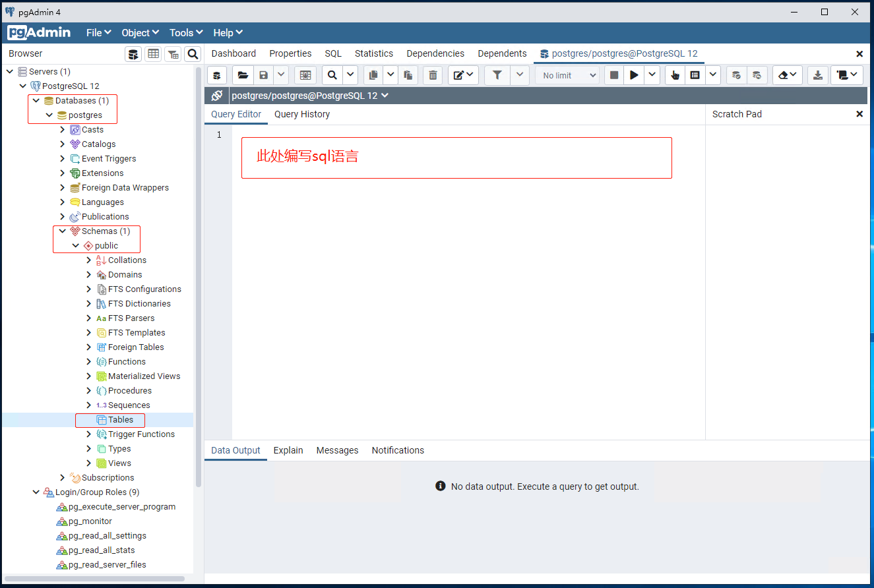Open a file using the folder icon
Image resolution: width=874 pixels, height=588 pixels.
[x=243, y=74]
